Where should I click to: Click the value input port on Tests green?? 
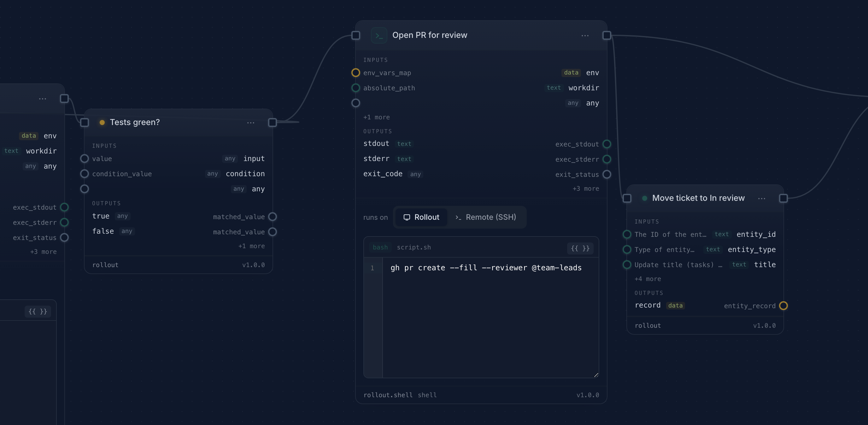[x=84, y=159]
